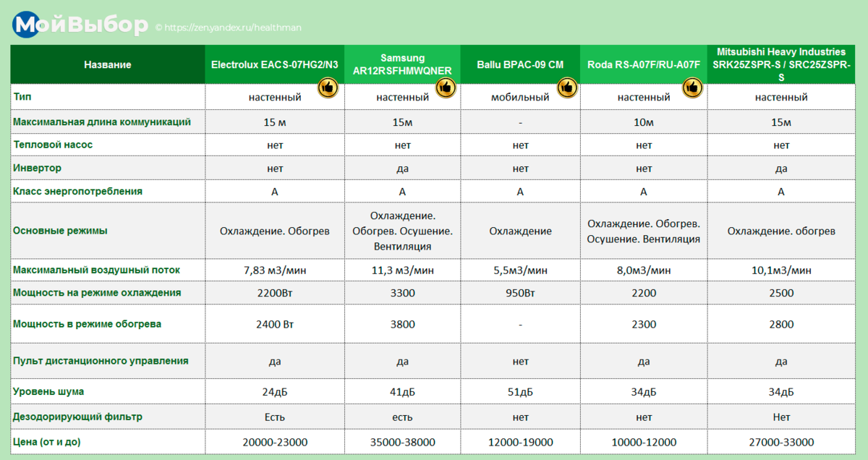This screenshot has height=460, width=868.
Task: Select the Mitsubishi Heavy Industries column header
Action: (x=781, y=64)
